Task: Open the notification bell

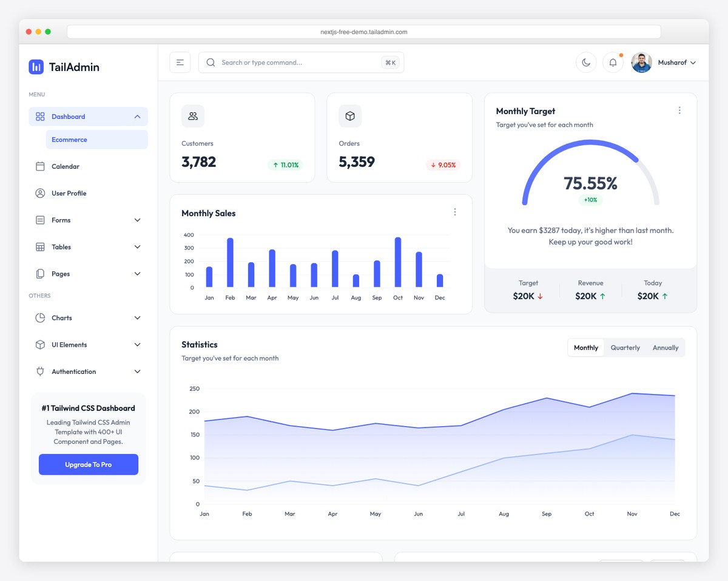Action: (613, 62)
